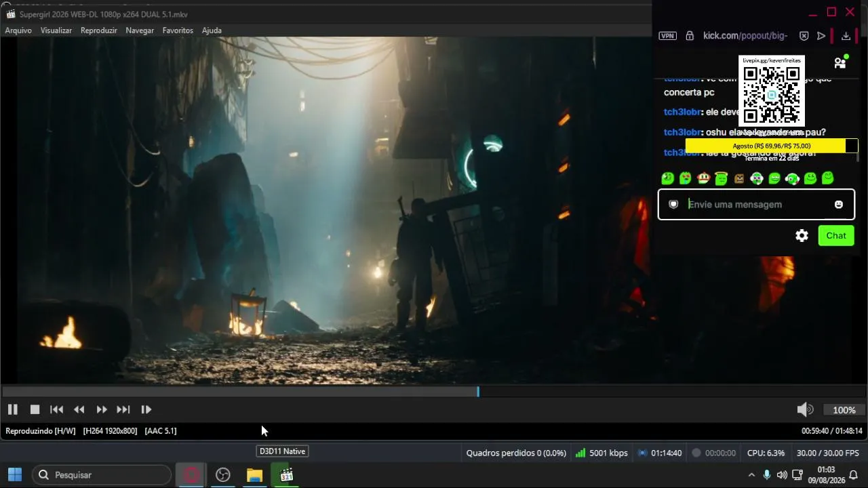Click the CPU: 6.3% status entry
This screenshot has height=488, width=868.
(766, 453)
